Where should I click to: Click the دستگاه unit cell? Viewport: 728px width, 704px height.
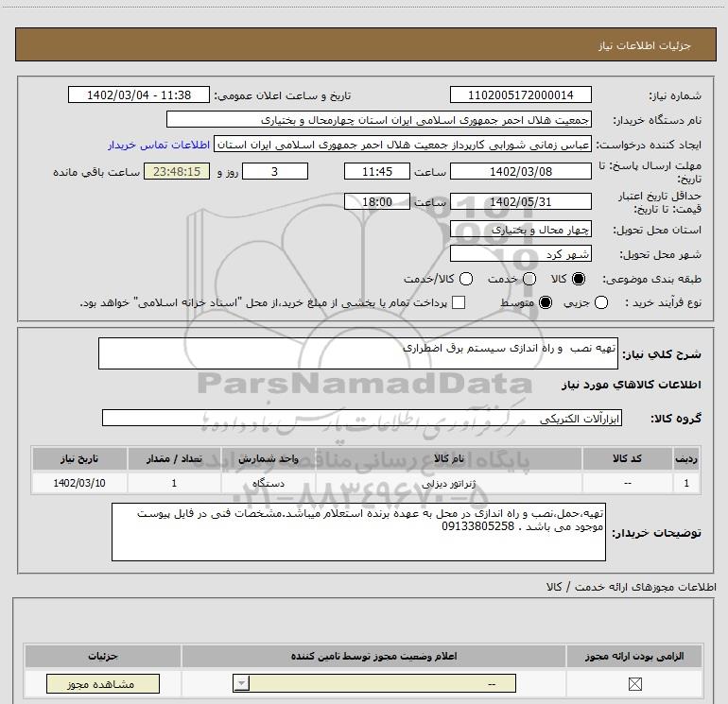coord(269,483)
